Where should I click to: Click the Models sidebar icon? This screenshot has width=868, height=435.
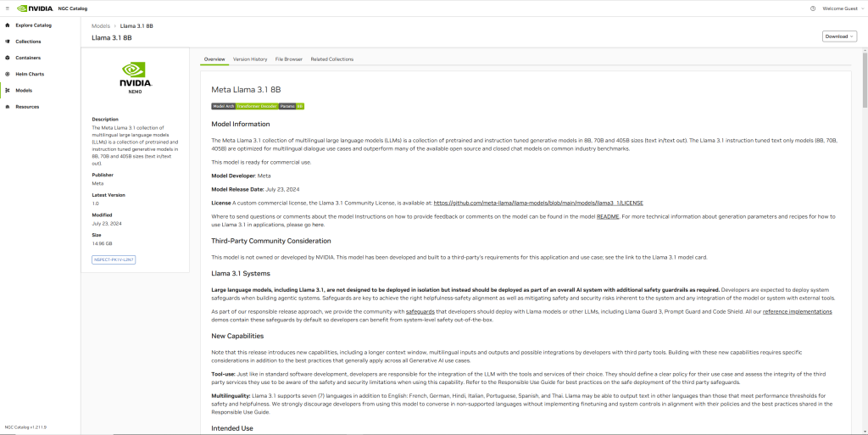tap(7, 90)
